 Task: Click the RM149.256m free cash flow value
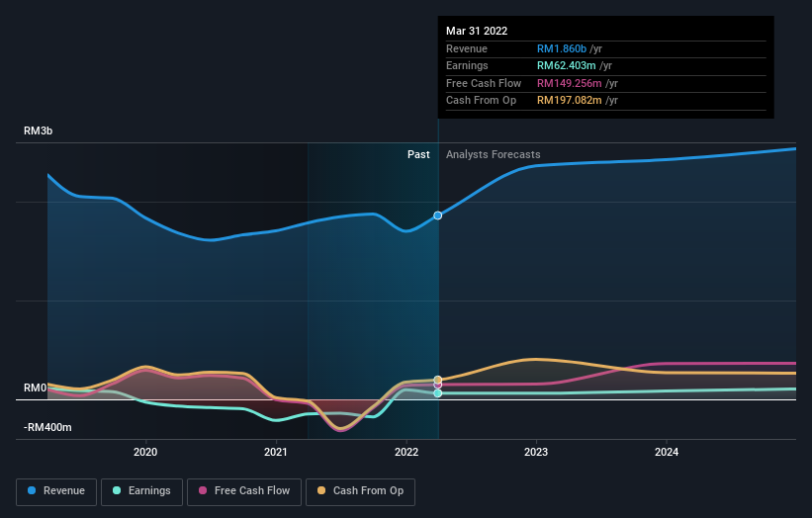tap(569, 83)
